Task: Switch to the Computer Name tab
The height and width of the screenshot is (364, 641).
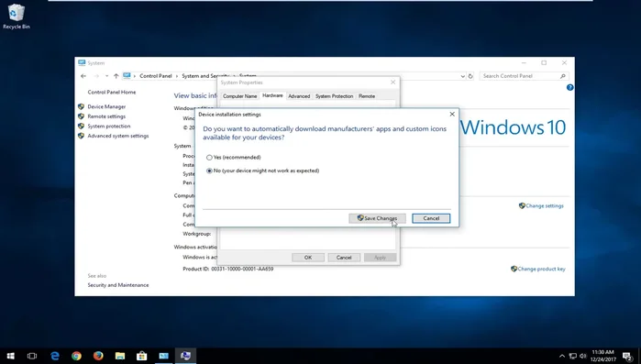Action: (240, 96)
